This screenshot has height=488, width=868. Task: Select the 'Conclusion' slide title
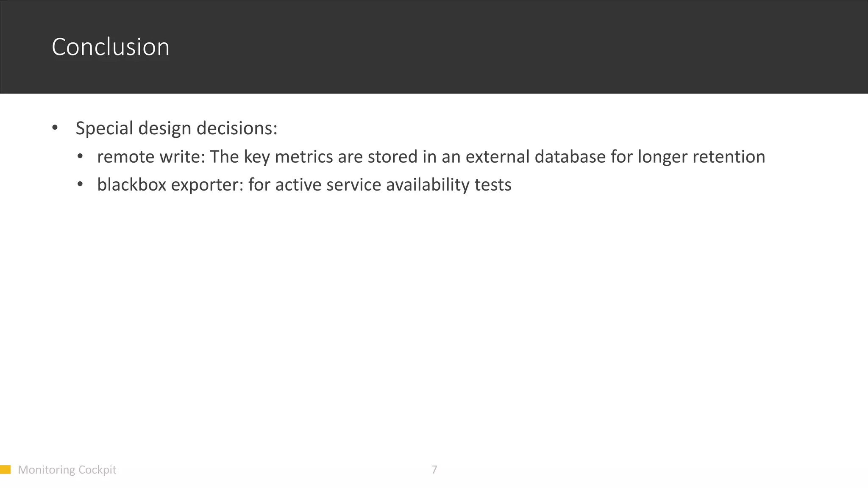click(x=111, y=47)
